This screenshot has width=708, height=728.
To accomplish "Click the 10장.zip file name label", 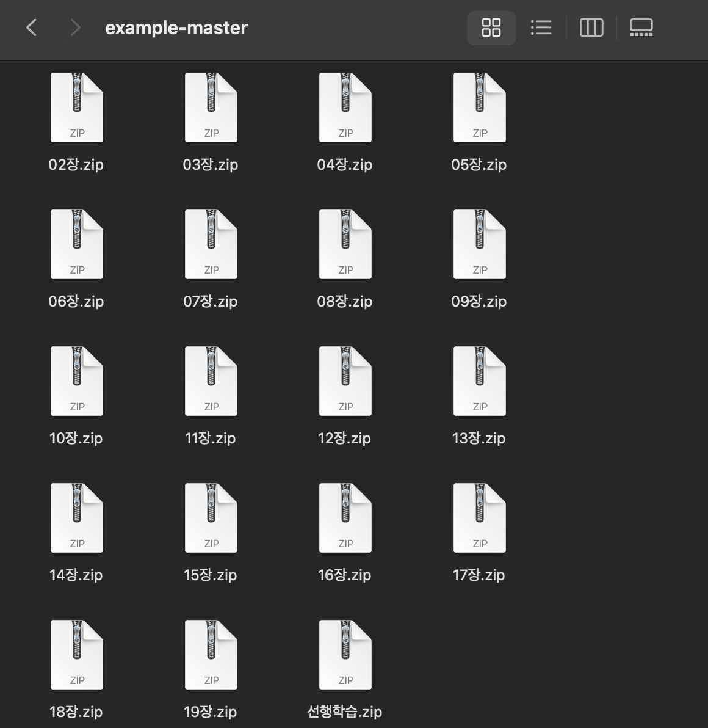I will pos(76,438).
